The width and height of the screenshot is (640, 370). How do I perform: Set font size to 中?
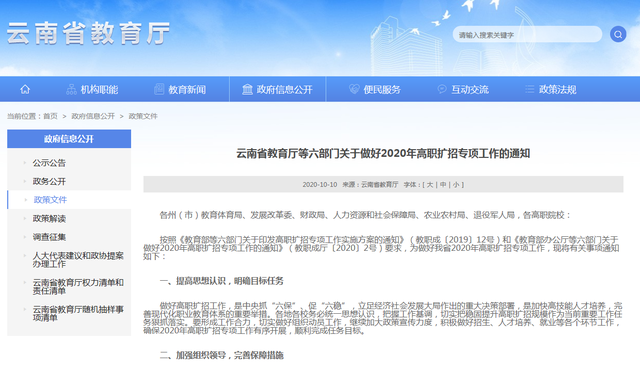[x=443, y=184]
